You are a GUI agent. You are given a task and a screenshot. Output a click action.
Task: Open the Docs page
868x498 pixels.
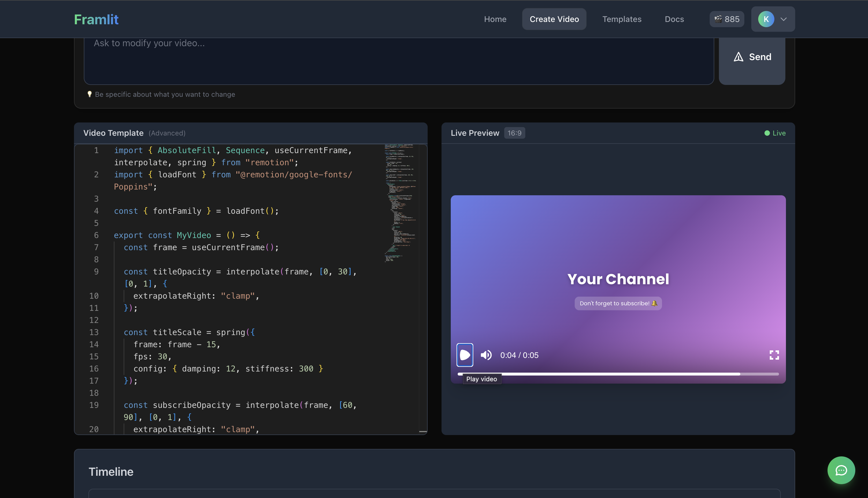pos(674,19)
